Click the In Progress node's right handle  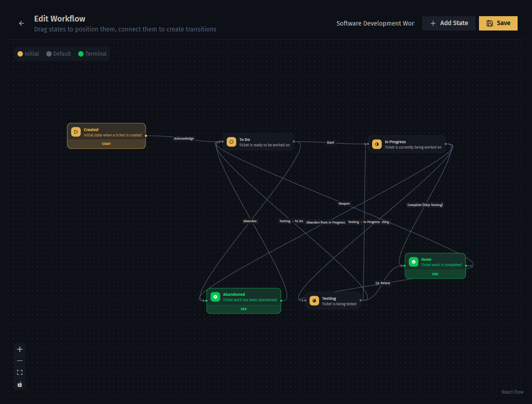tap(446, 144)
